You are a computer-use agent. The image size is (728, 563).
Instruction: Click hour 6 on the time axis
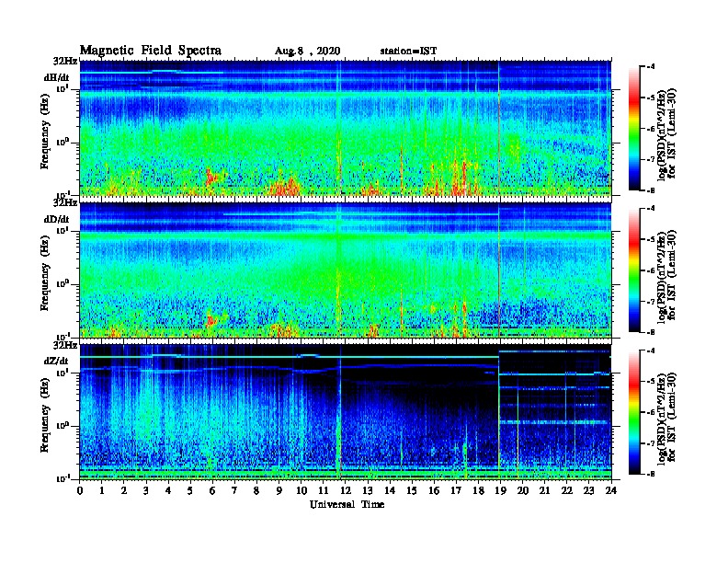212,491
